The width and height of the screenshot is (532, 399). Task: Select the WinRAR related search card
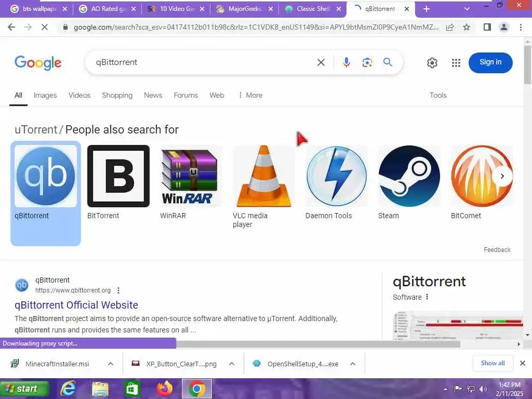click(191, 183)
